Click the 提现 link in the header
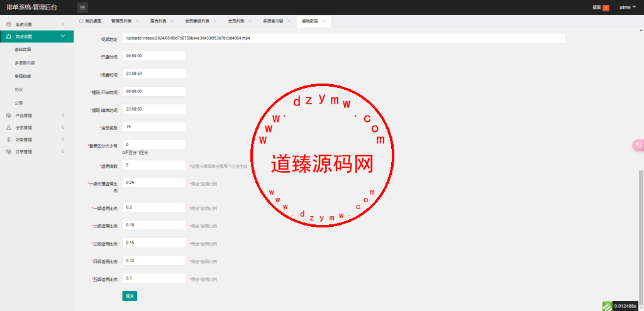This screenshot has width=644, height=311. 597,8
